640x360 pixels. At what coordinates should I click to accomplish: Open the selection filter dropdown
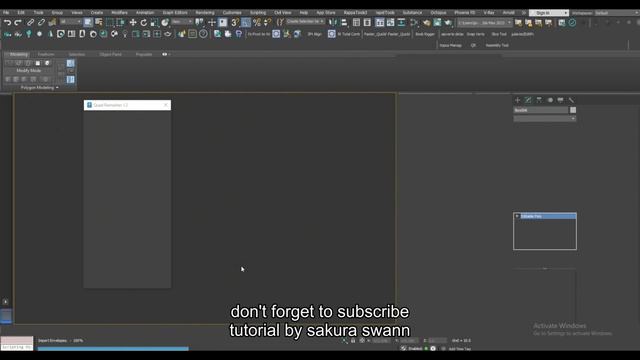71,22
